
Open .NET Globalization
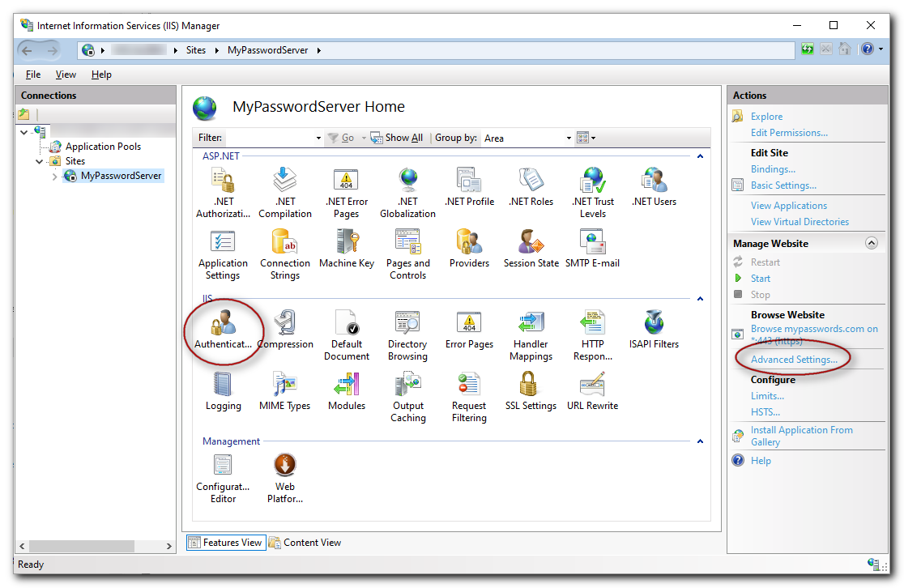click(407, 193)
